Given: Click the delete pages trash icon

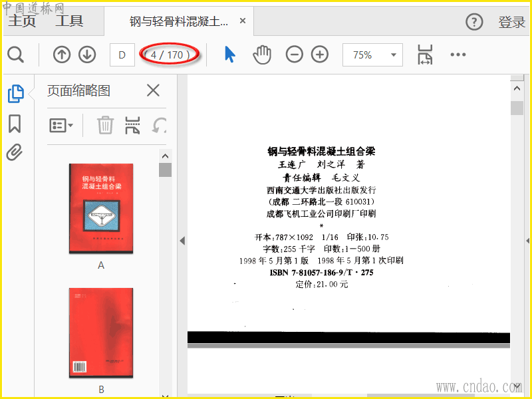Looking at the screenshot, I should [x=105, y=125].
